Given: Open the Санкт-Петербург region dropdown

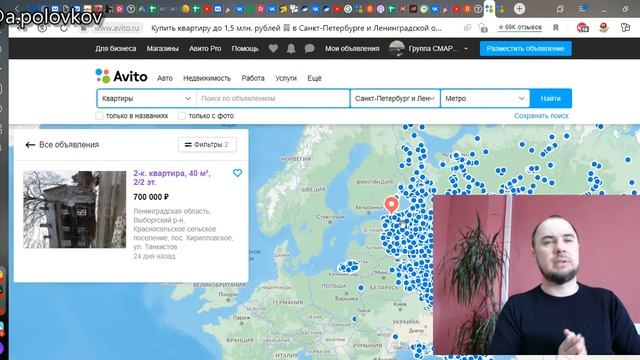Looking at the screenshot, I should click(395, 98).
